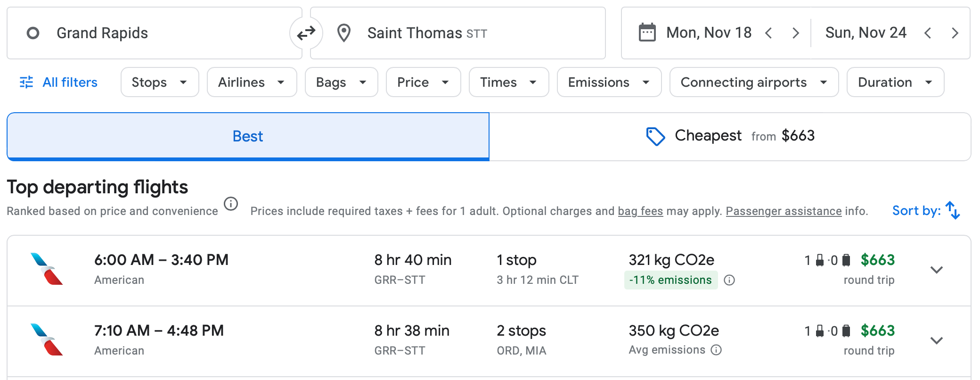Open the Connecting airports dropdown
The width and height of the screenshot is (980, 380).
pos(753,83)
